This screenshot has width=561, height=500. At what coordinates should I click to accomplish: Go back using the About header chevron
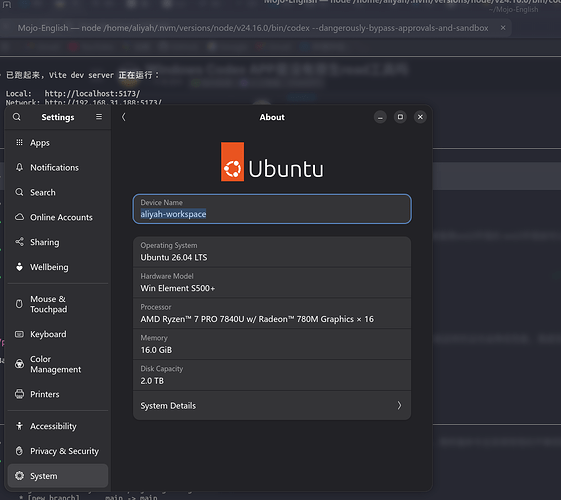click(x=123, y=117)
